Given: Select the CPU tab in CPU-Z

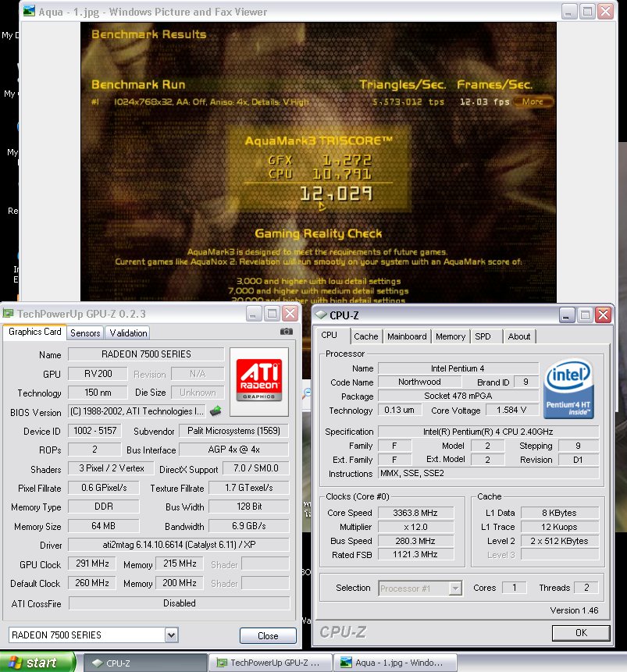Looking at the screenshot, I should pyautogui.click(x=329, y=335).
